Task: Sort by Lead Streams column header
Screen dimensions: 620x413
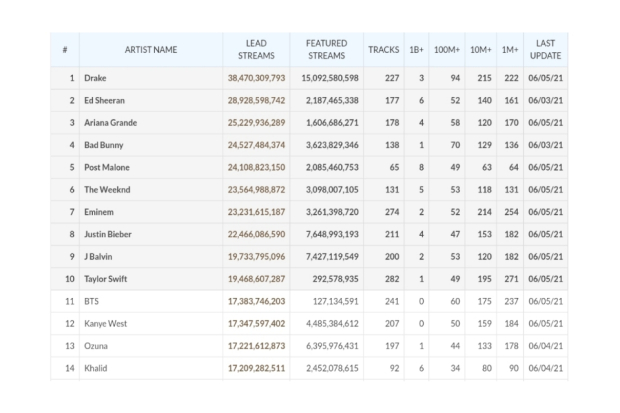Action: (256, 49)
